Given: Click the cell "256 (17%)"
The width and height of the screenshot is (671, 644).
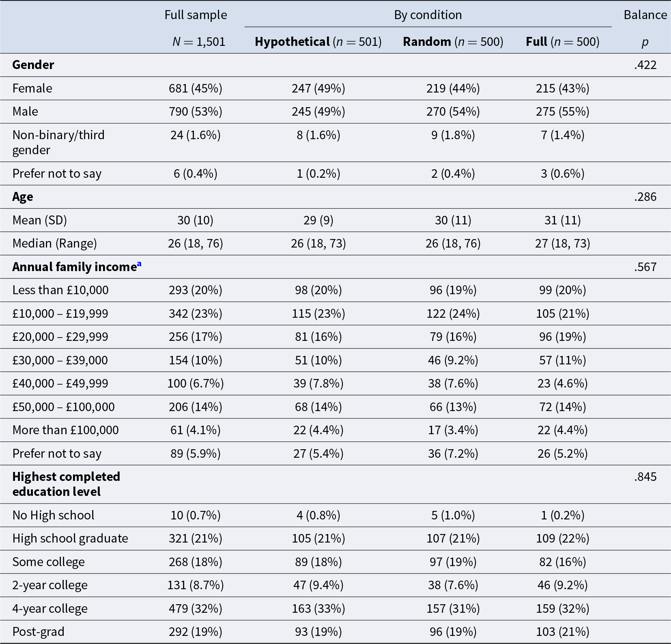Looking at the screenshot, I should pos(196,337).
